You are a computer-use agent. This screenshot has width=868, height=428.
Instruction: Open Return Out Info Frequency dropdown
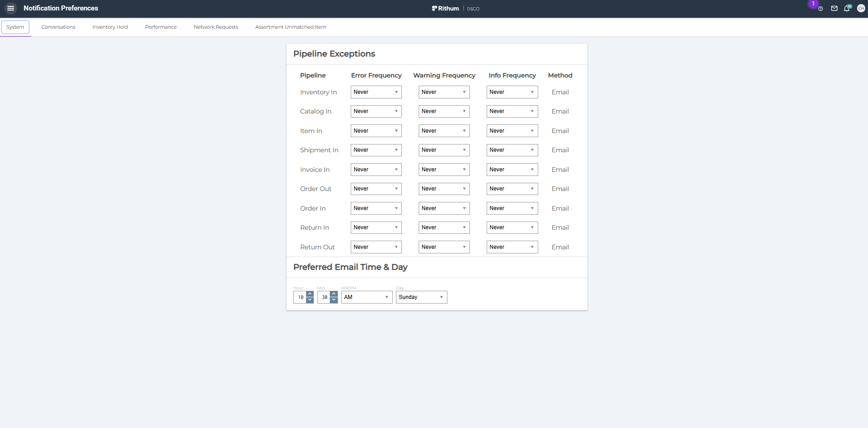(512, 247)
